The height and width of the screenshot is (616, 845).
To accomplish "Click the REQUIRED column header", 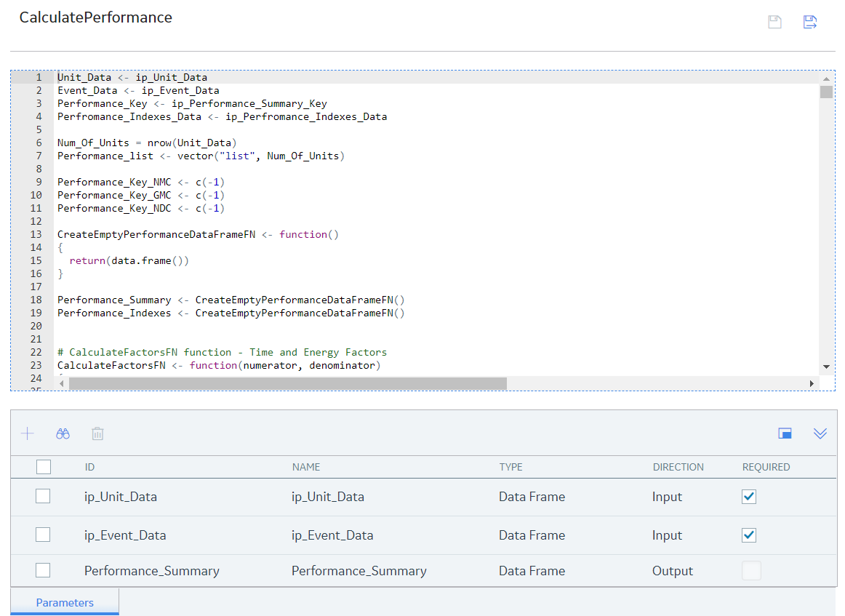I will [766, 467].
